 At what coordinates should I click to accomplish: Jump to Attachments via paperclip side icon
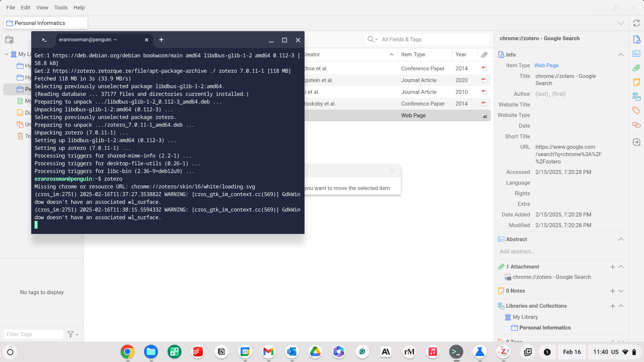tap(636, 68)
